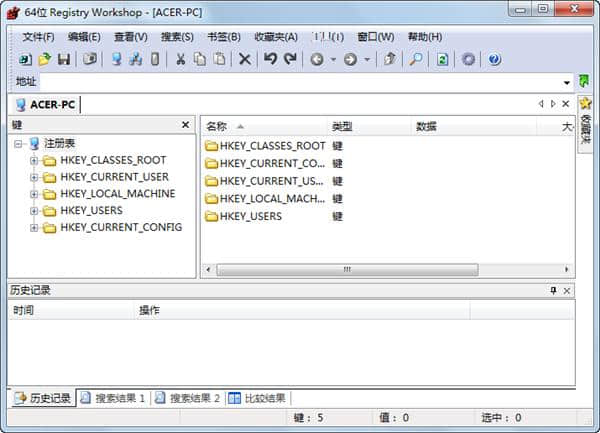This screenshot has height=433, width=600.
Task: Open the 搜索(S) menu
Action: pyautogui.click(x=177, y=37)
